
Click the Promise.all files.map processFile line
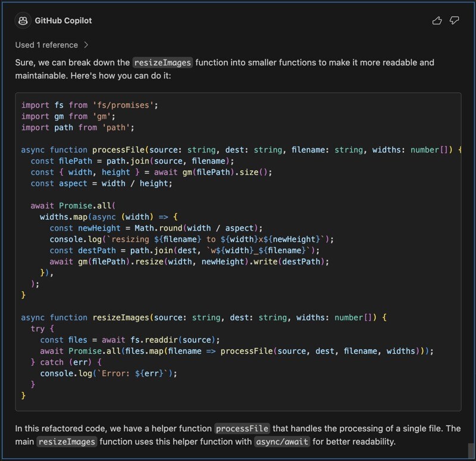237,351
